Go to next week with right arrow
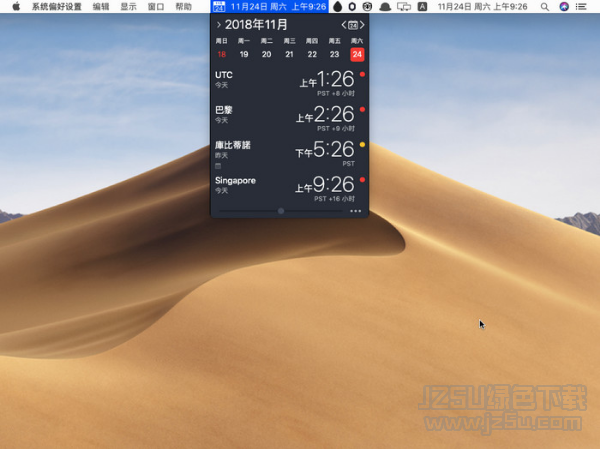Viewport: 600px width, 449px height. (x=362, y=25)
